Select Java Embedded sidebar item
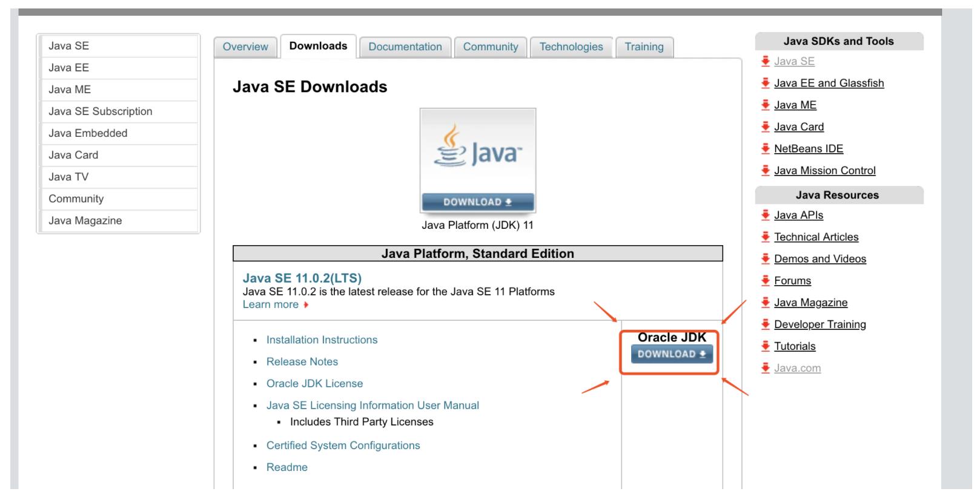The image size is (980, 500). 119,133
